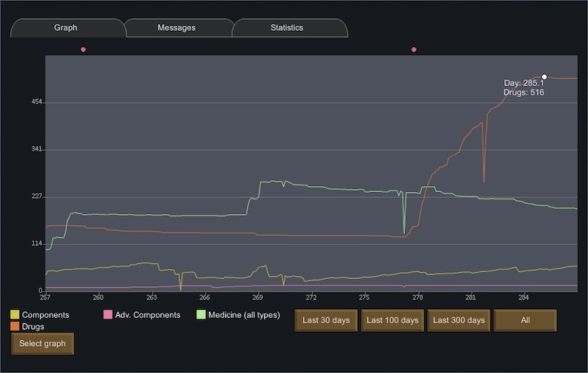Click the Adv. Components legend label
The width and height of the screenshot is (588, 373).
point(148,315)
